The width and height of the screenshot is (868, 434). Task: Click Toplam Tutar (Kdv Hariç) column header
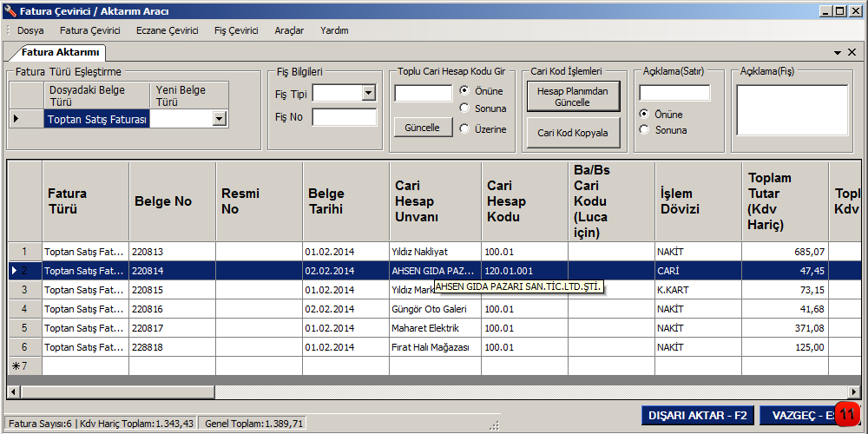click(x=786, y=201)
